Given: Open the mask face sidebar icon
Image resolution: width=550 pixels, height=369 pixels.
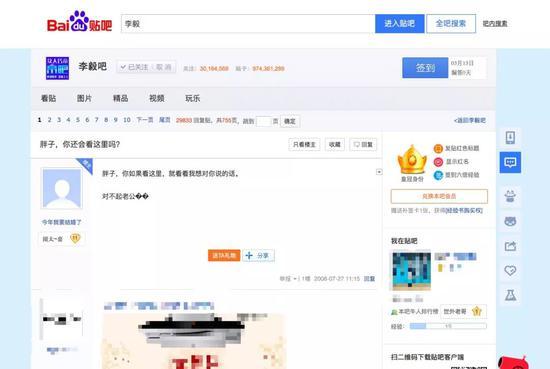Looking at the screenshot, I should (x=510, y=221).
